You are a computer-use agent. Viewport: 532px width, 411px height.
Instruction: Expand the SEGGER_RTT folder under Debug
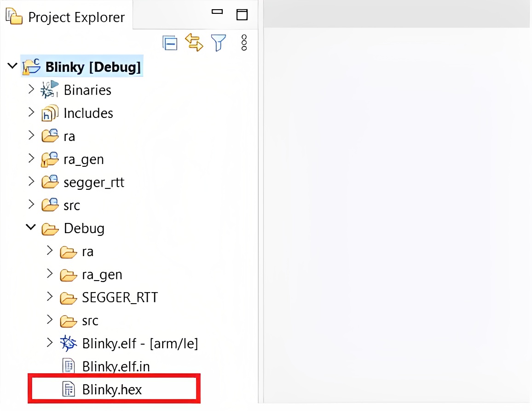(x=50, y=297)
